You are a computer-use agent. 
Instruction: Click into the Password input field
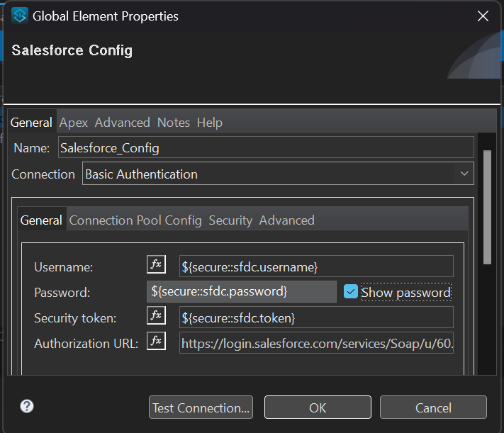click(x=241, y=291)
